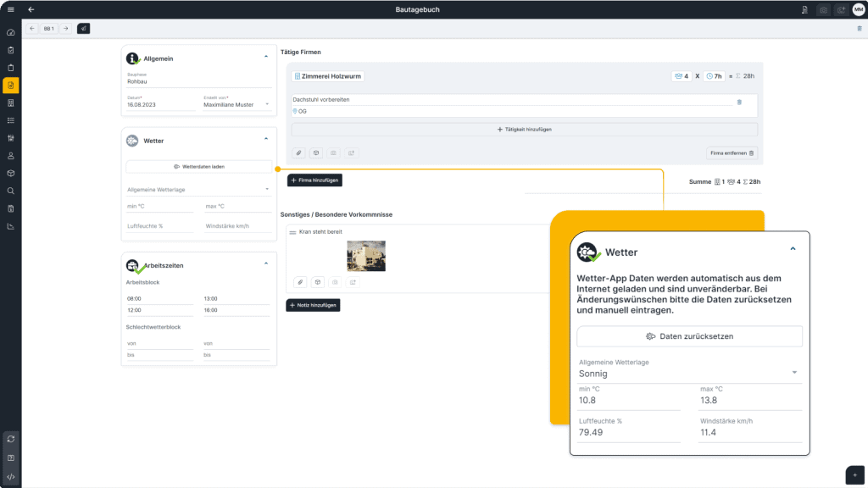Click the paperclip attachment icon under Zimmerei Holzwurm
Viewport: 868px width, 488px height.
299,152
